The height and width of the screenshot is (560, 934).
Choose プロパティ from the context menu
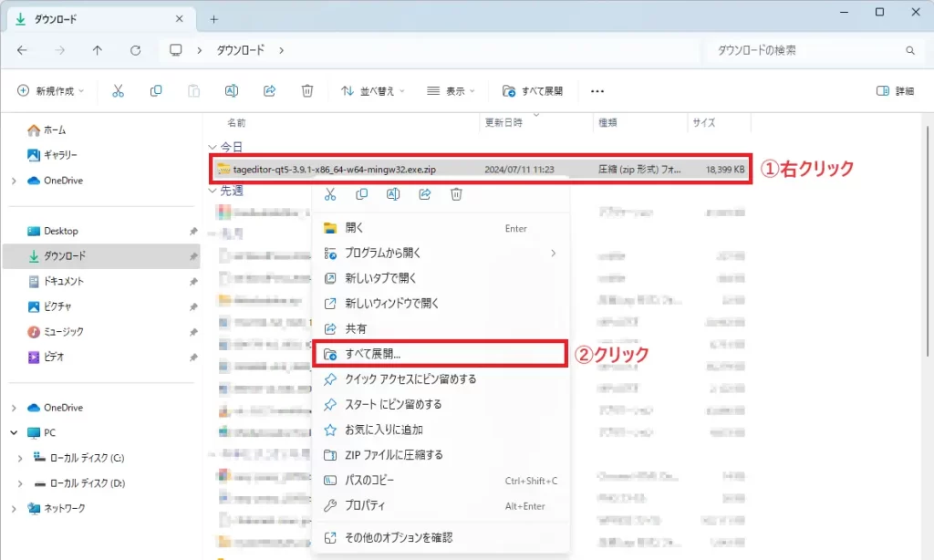pos(365,505)
